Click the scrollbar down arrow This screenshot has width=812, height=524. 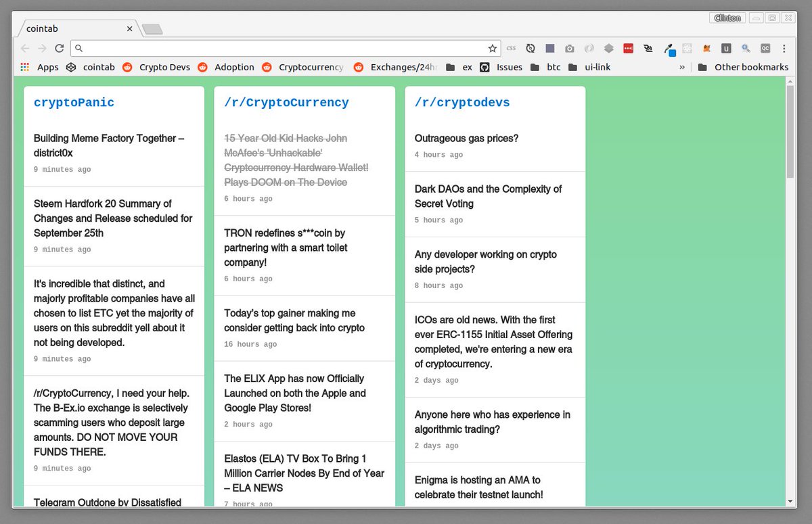(x=790, y=501)
